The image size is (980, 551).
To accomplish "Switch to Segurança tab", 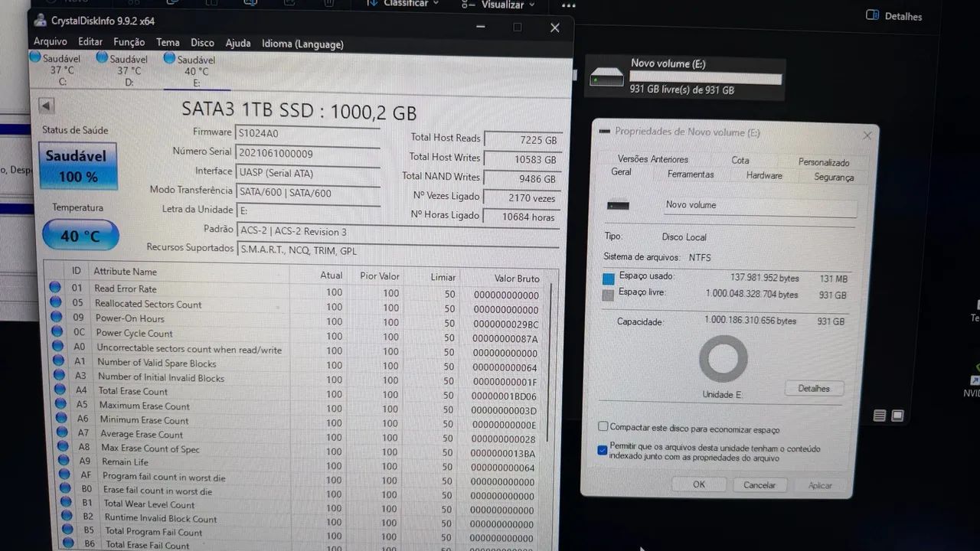I will click(834, 178).
